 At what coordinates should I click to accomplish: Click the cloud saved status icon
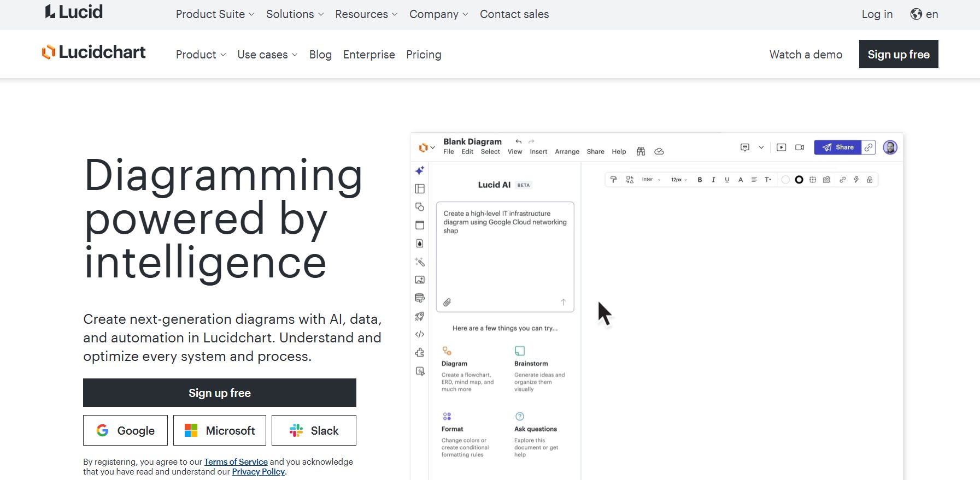(x=659, y=151)
